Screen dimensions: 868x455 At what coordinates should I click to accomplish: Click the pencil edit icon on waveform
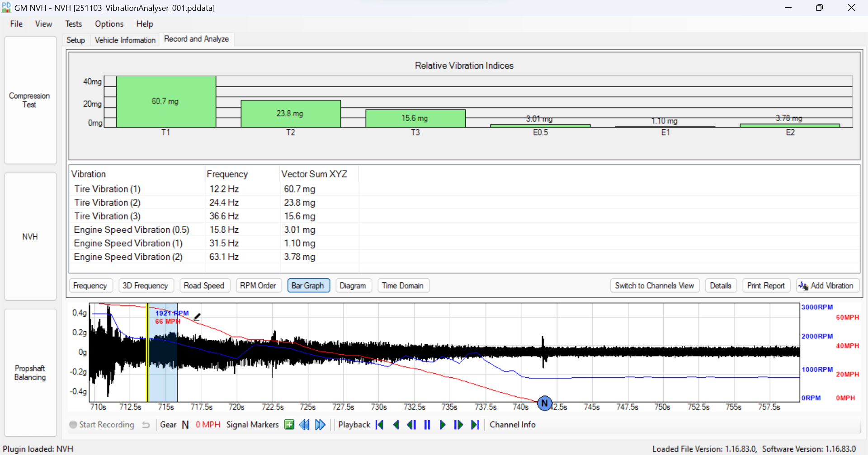[x=197, y=317]
